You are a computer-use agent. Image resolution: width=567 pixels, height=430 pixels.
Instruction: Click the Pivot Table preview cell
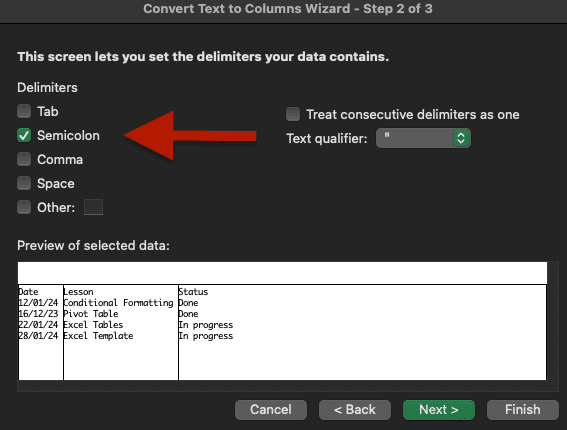pyautogui.click(x=91, y=314)
